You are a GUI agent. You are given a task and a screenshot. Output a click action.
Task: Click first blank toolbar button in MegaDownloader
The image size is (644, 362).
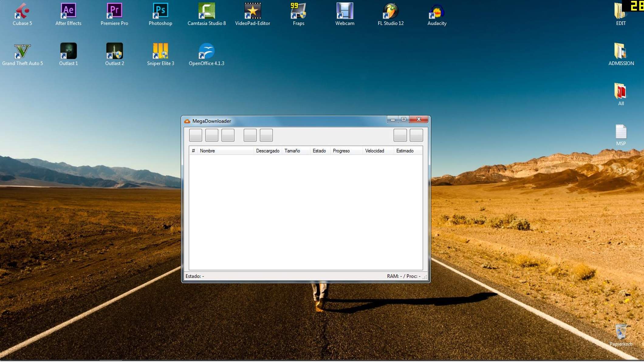pyautogui.click(x=195, y=135)
